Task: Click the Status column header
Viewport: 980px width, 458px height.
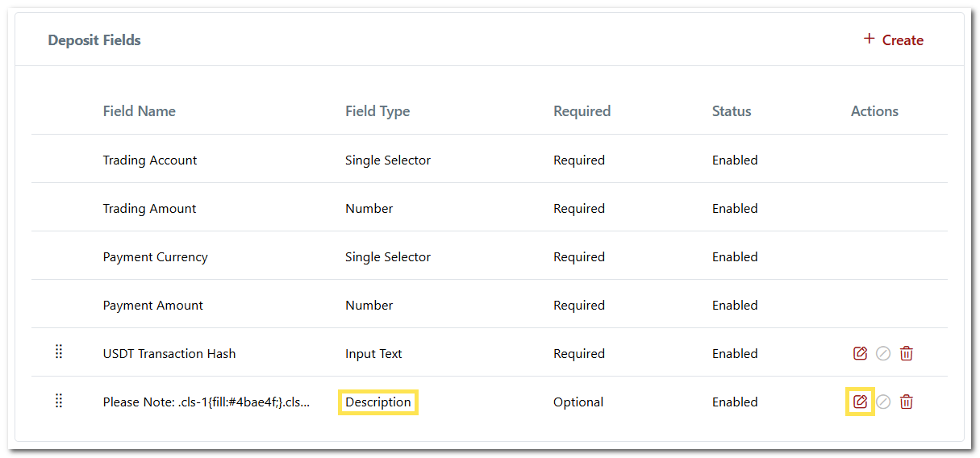Action: point(732,111)
